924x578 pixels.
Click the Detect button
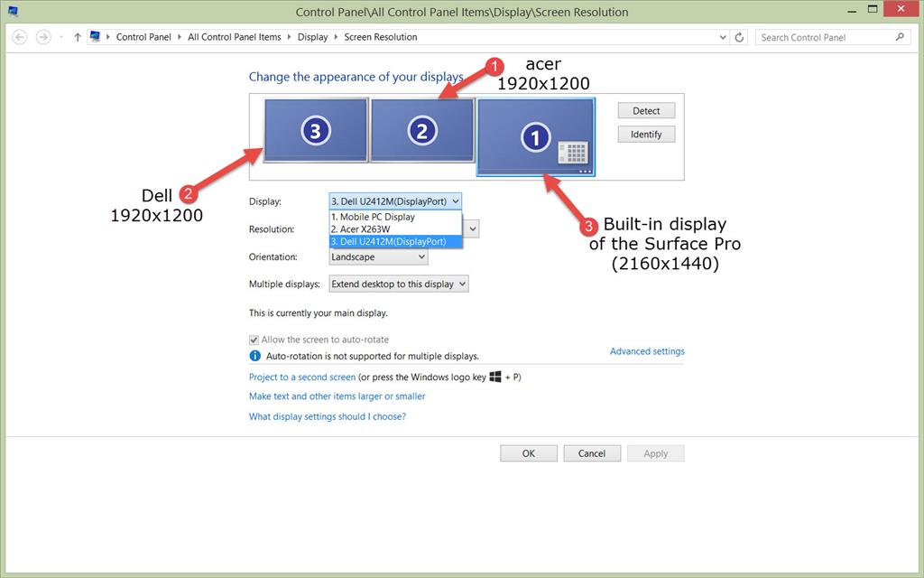(646, 110)
